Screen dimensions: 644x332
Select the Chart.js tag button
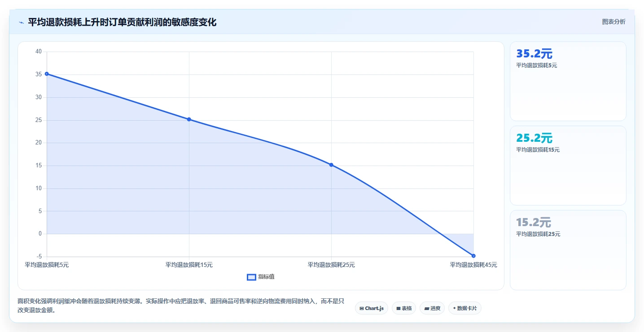[x=372, y=308]
